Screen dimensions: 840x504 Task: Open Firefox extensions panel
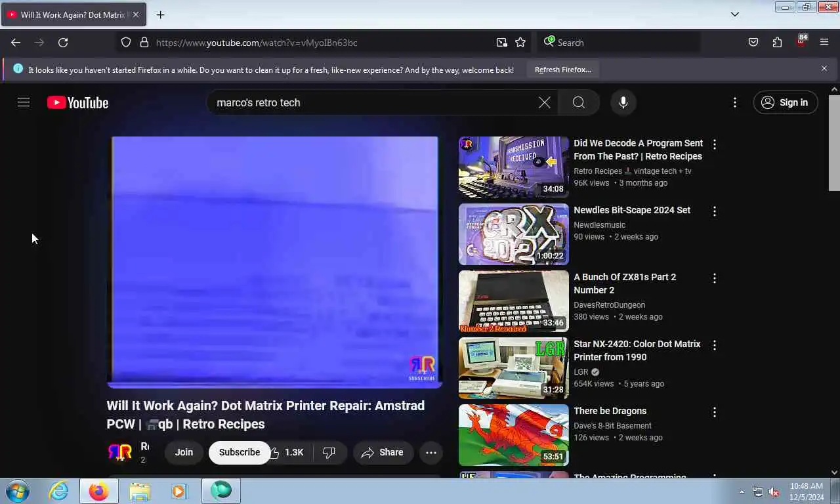777,43
